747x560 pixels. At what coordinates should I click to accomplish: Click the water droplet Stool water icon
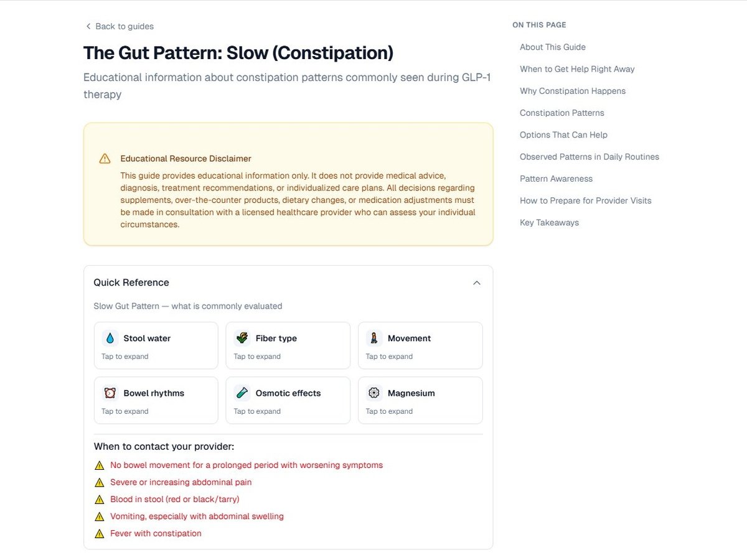tap(110, 338)
